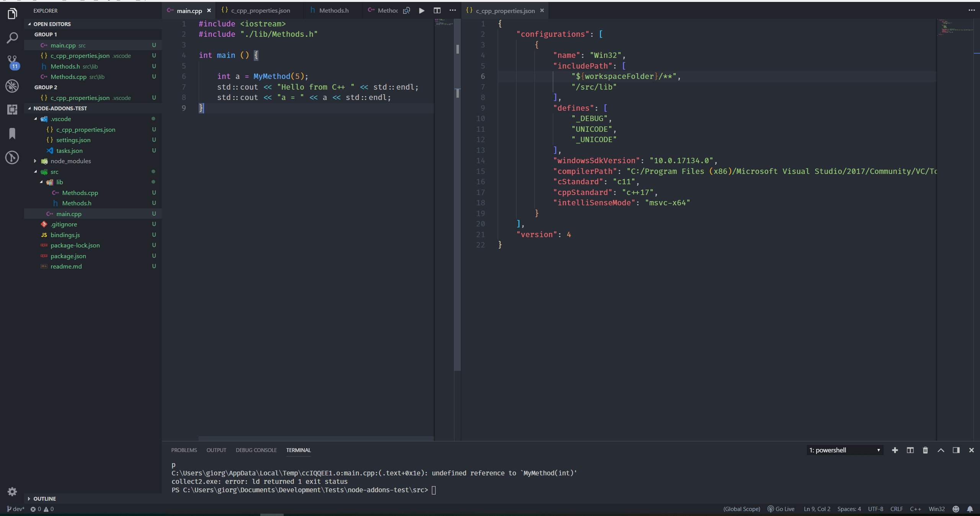Open Source Control view with 11 badge
980x516 pixels.
tap(12, 61)
